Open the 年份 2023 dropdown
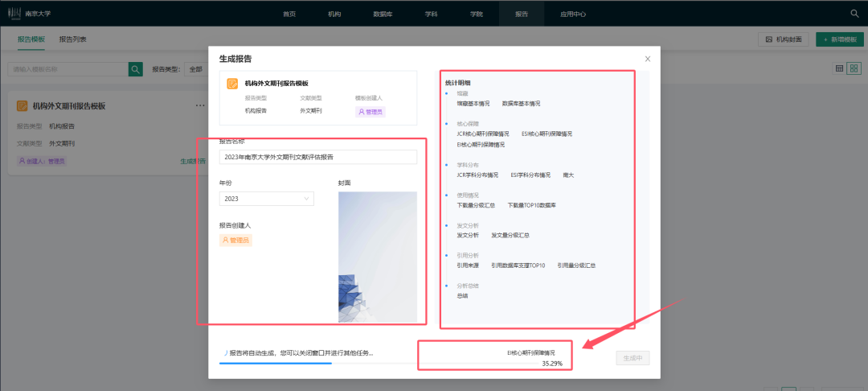This screenshot has height=391, width=868. [266, 198]
